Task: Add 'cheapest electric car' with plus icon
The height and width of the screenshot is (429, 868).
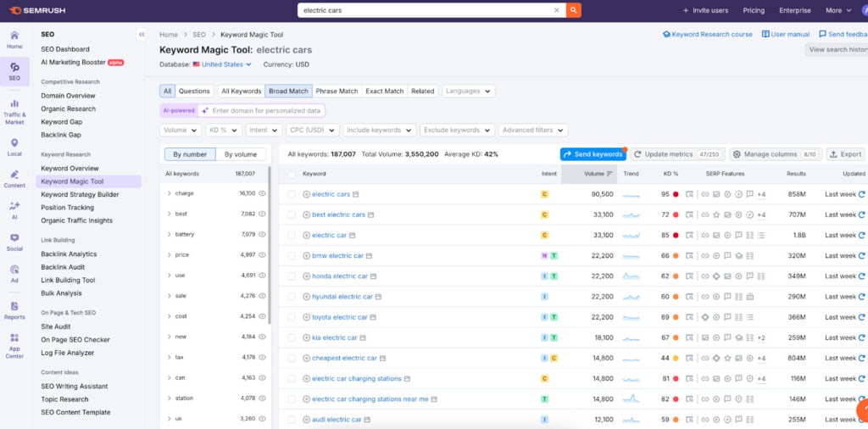Action: (306, 358)
